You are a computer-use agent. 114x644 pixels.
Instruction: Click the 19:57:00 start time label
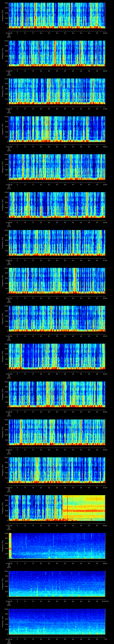(x=9, y=525)
